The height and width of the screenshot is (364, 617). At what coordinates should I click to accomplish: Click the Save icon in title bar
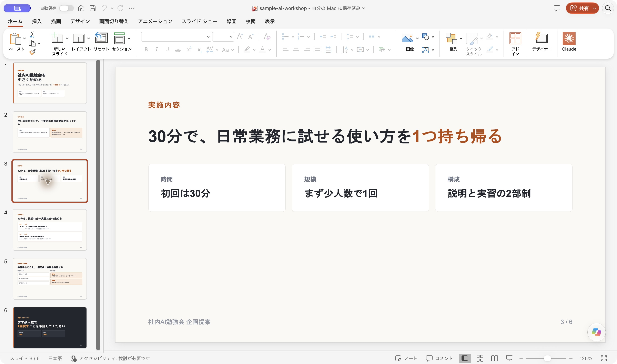tap(93, 8)
